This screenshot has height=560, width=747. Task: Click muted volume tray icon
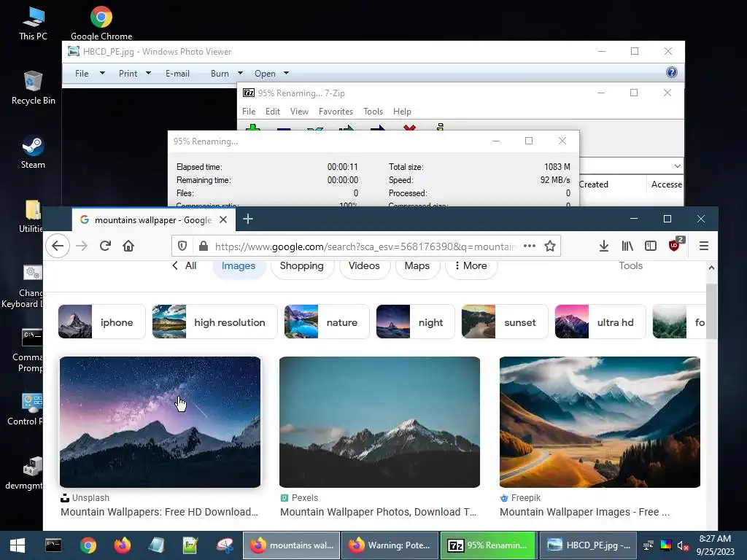tap(683, 545)
